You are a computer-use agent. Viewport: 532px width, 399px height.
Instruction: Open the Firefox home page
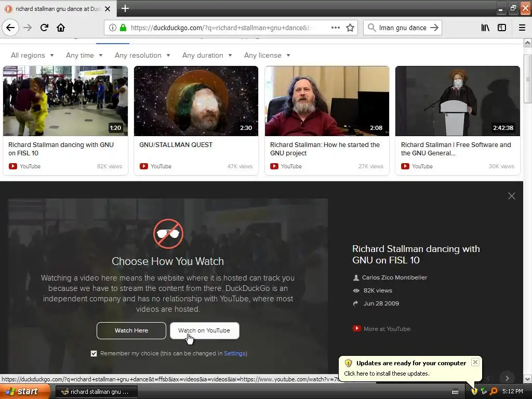point(61,28)
